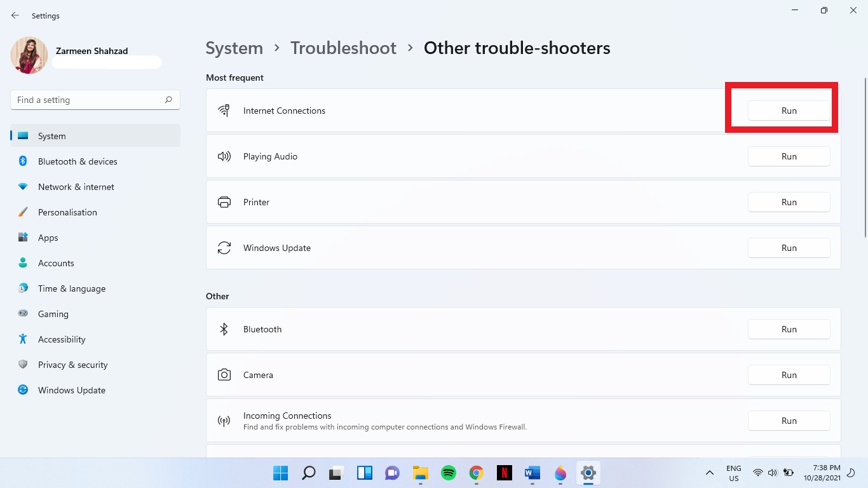
Task: Open Accessibility settings
Action: click(x=60, y=339)
